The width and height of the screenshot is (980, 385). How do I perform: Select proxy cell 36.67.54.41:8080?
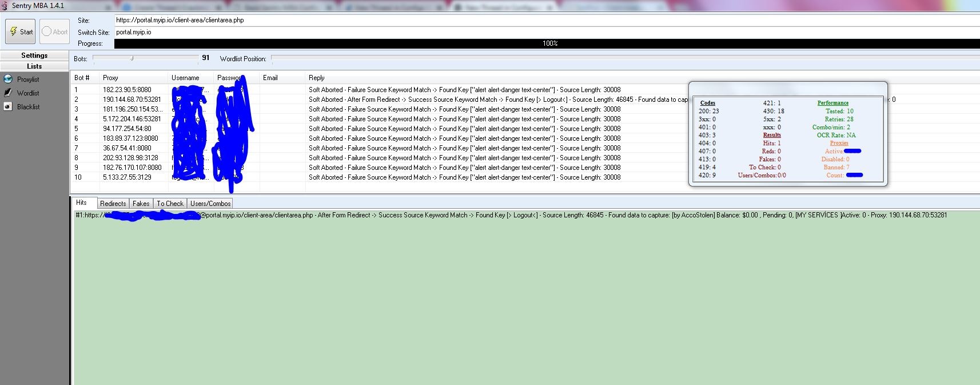pyautogui.click(x=128, y=148)
